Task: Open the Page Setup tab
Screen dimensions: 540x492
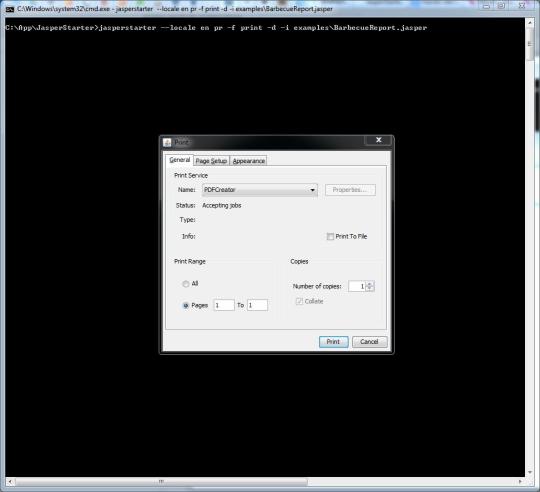Action: pos(211,161)
